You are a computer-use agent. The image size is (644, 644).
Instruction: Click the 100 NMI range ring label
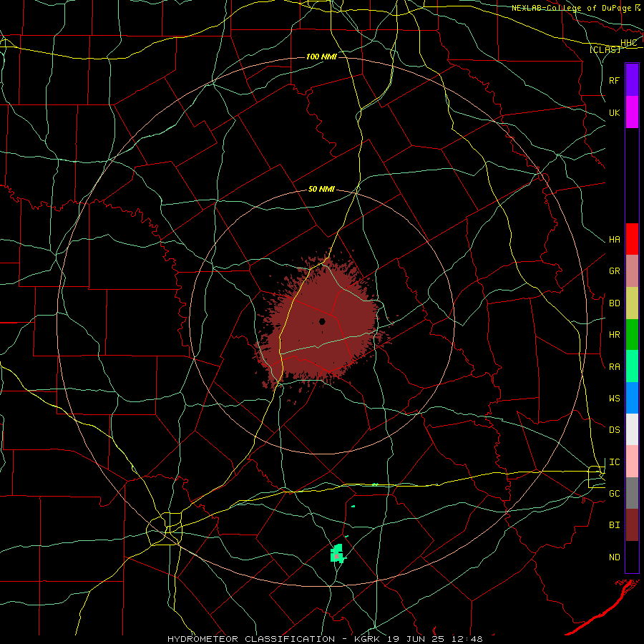(321, 57)
